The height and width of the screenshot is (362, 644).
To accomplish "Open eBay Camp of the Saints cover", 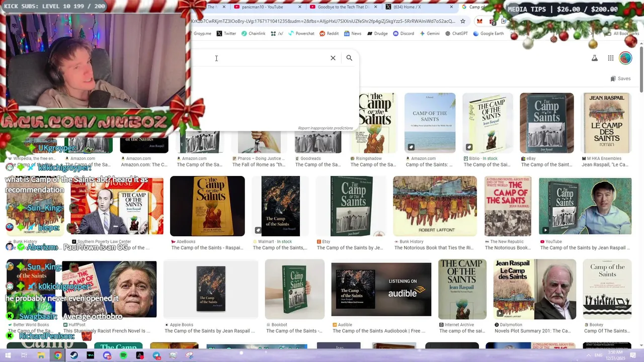I will [x=546, y=123].
